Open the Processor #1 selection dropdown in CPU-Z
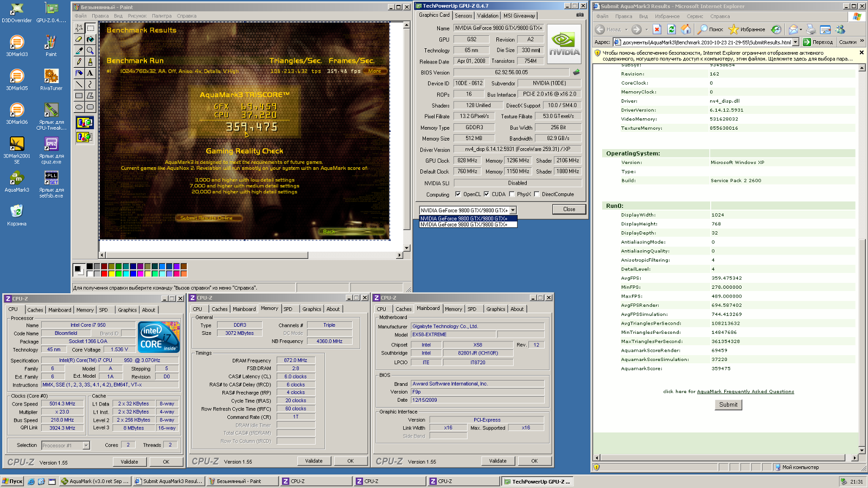Screen dimensions: 868x488 click(x=86, y=445)
